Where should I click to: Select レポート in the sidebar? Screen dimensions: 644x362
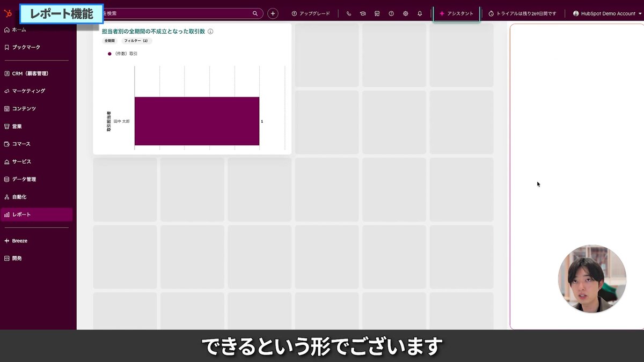(20, 214)
